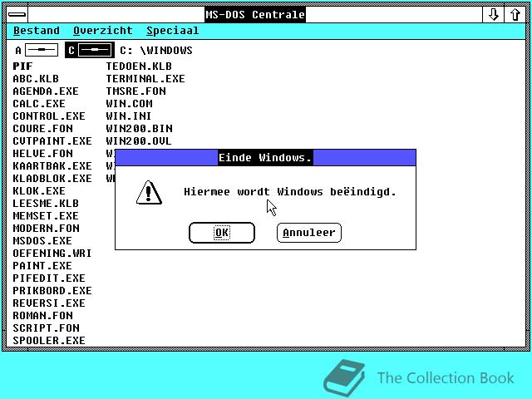Screen dimensions: 532x399
Task: Confirm with OK in Einde Windows dialog
Action: coord(222,233)
